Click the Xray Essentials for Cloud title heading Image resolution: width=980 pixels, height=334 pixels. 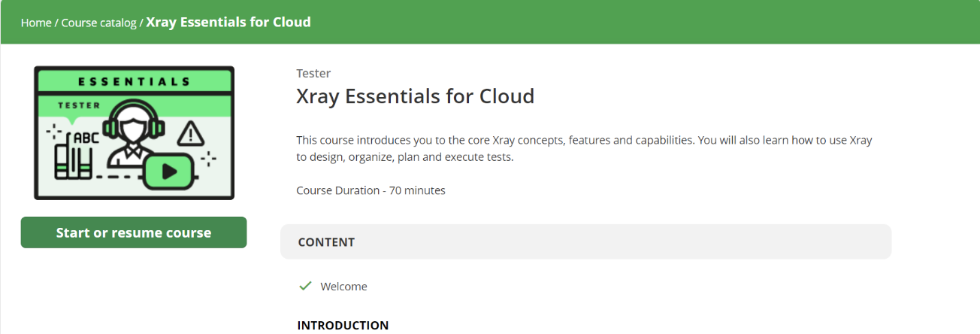[x=415, y=96]
